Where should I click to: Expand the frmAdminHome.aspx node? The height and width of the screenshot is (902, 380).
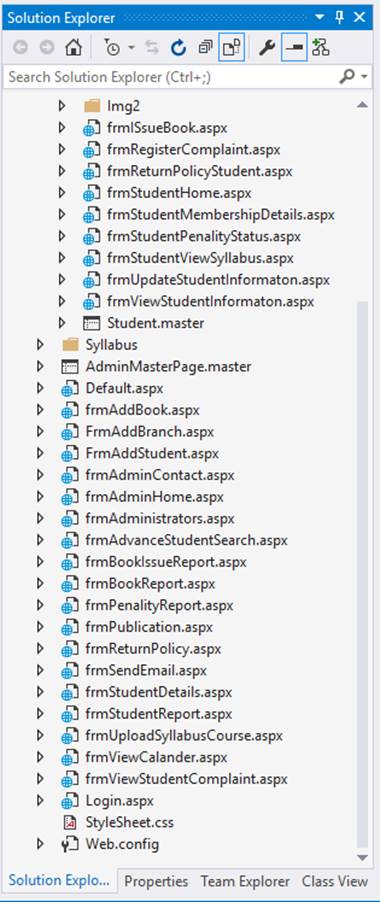point(40,496)
